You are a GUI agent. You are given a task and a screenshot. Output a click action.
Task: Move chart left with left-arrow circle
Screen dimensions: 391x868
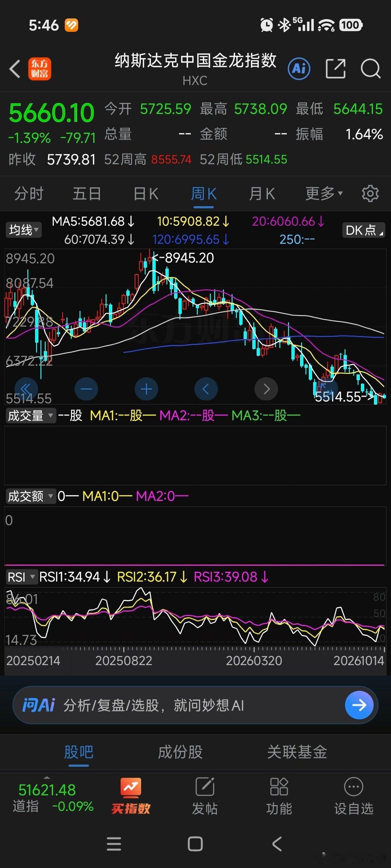click(x=206, y=389)
